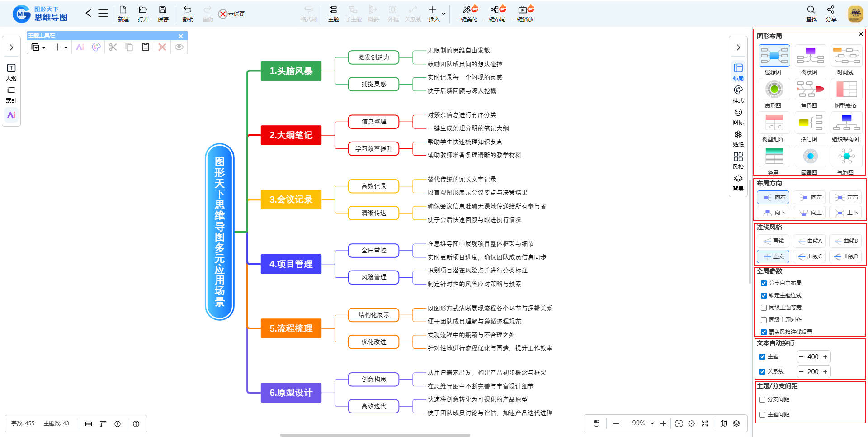868x437 pixels.
Task: Check the 分支间距 checkbox
Action: coord(763,399)
